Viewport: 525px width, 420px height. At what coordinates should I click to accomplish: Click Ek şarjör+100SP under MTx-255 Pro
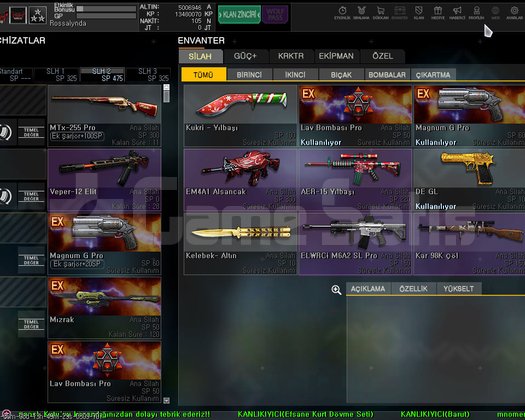coord(77,136)
